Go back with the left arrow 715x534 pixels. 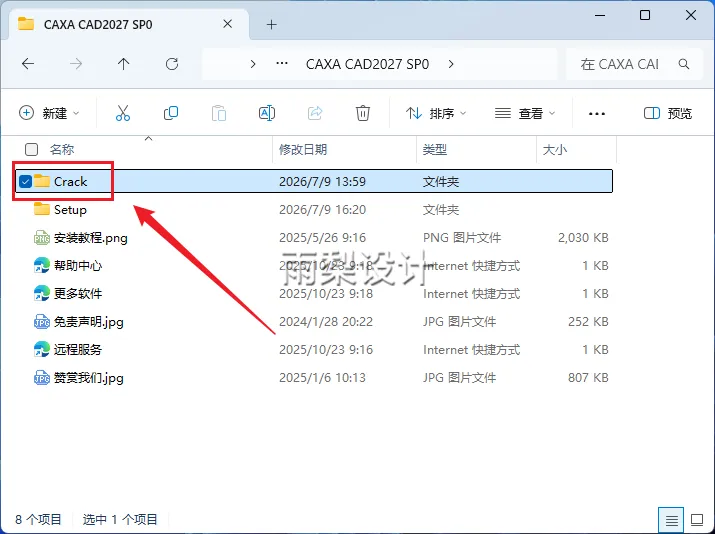pyautogui.click(x=28, y=64)
